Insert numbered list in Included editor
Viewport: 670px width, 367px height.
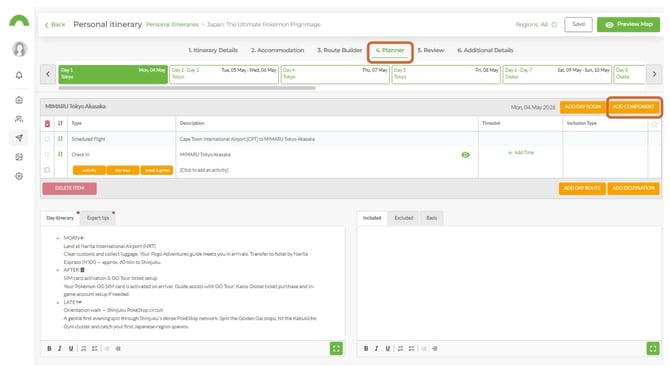[x=400, y=349]
